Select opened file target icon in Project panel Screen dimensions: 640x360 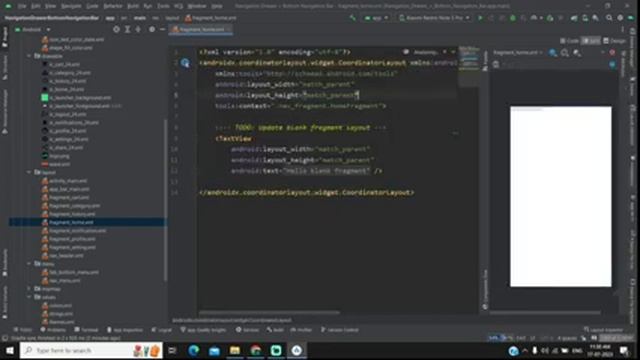pyautogui.click(x=116, y=29)
